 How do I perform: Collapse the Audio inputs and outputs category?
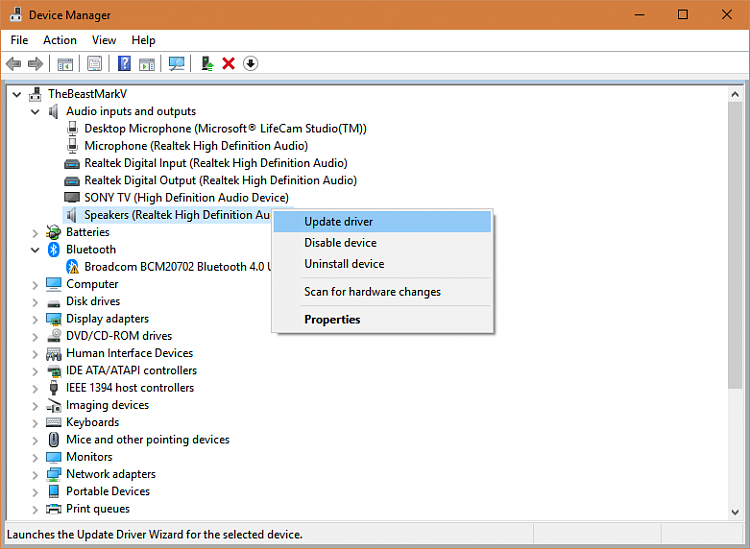pyautogui.click(x=35, y=112)
